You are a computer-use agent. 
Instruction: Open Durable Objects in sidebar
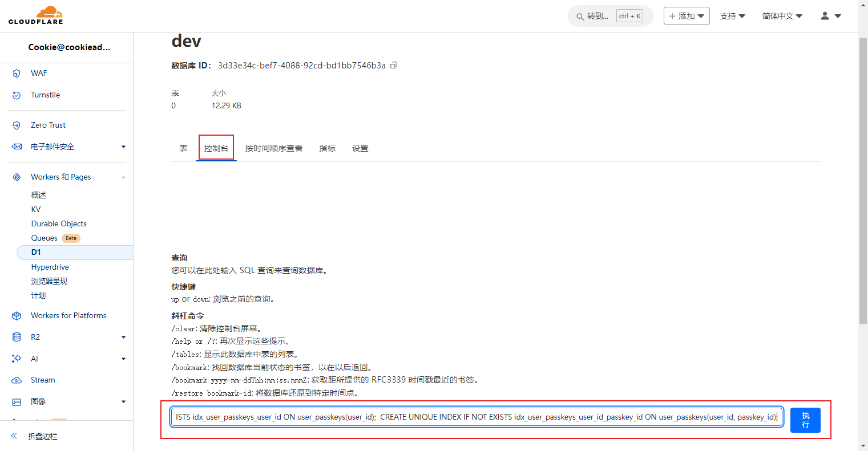[x=59, y=224]
